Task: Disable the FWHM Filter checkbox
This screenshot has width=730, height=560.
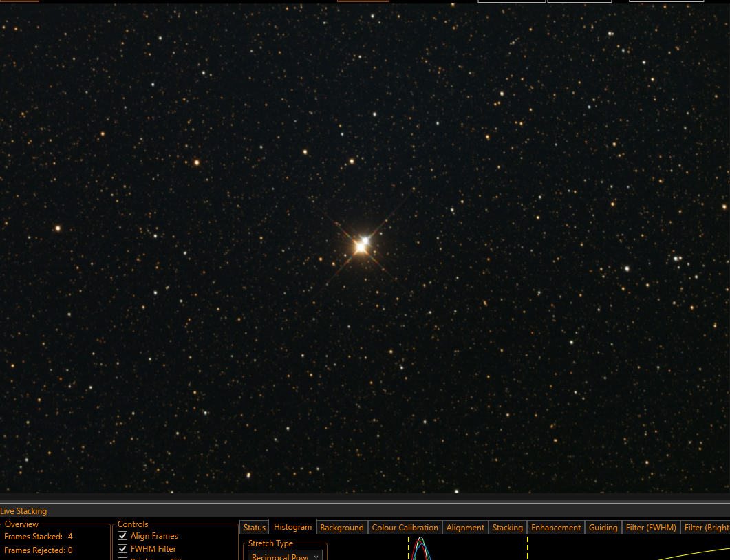Action: point(122,549)
